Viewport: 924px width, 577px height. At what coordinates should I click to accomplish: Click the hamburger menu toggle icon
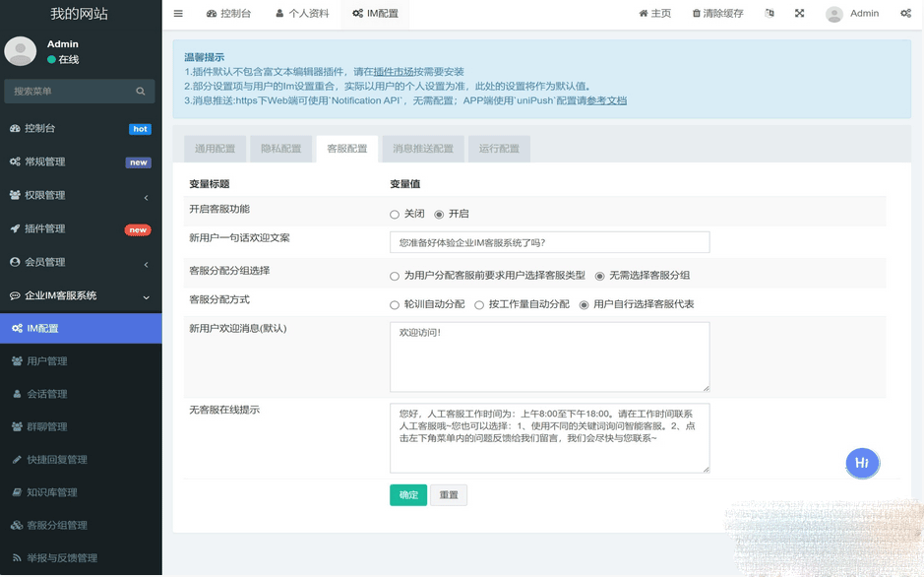click(178, 14)
